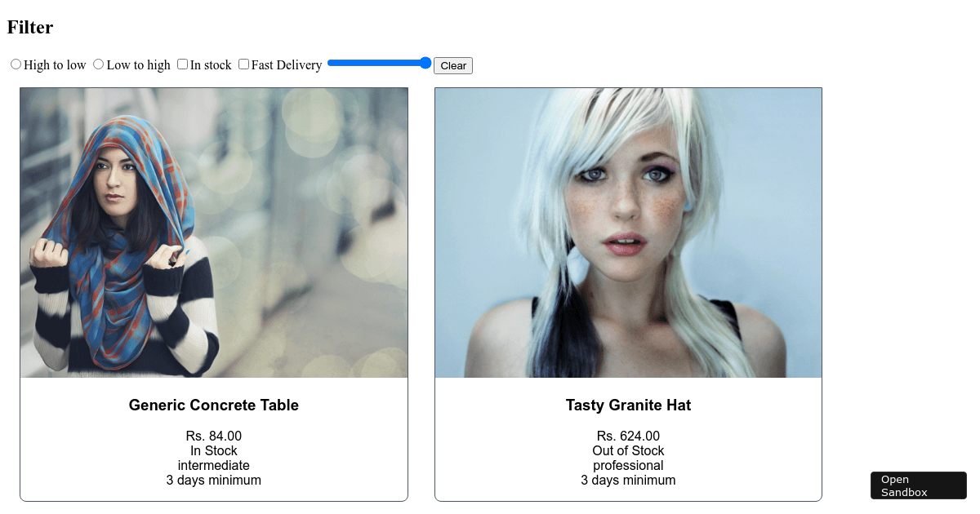Click the In Stock status text
Viewport: 980px width, 514px height.
[214, 450]
